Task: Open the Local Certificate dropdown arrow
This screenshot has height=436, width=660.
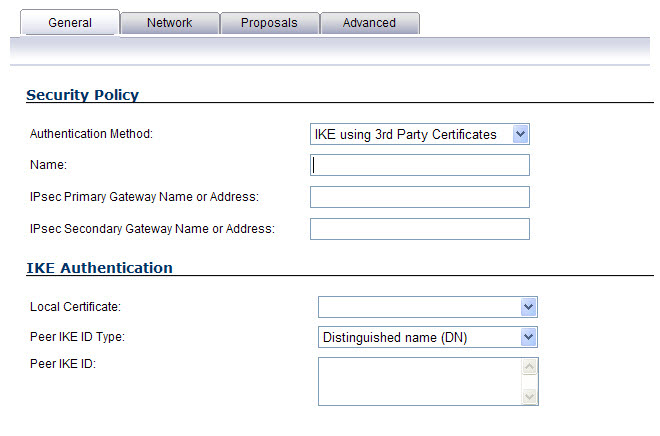Action: [x=529, y=307]
